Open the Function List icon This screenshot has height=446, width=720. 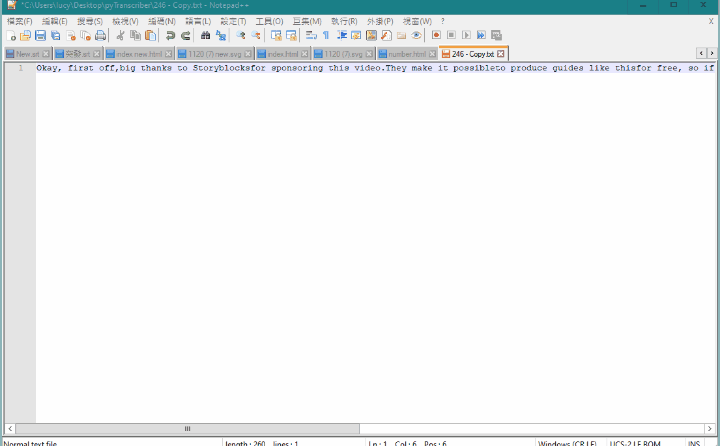pyautogui.click(x=387, y=35)
